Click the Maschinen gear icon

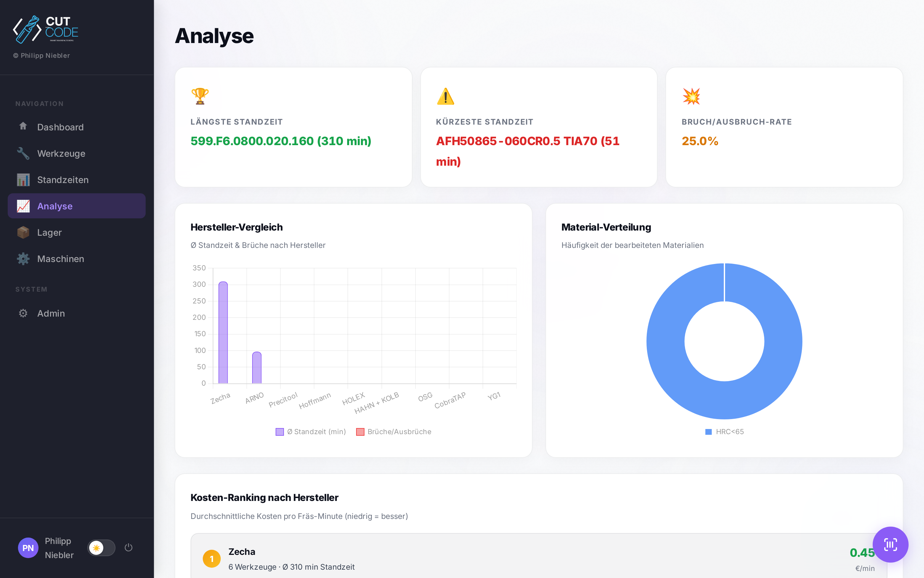(x=23, y=259)
